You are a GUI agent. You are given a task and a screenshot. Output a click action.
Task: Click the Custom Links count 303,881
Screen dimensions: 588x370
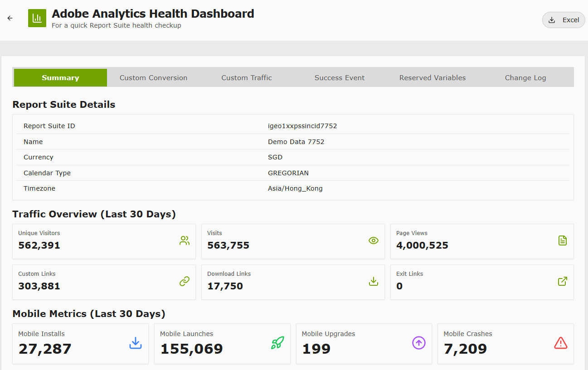coord(39,286)
